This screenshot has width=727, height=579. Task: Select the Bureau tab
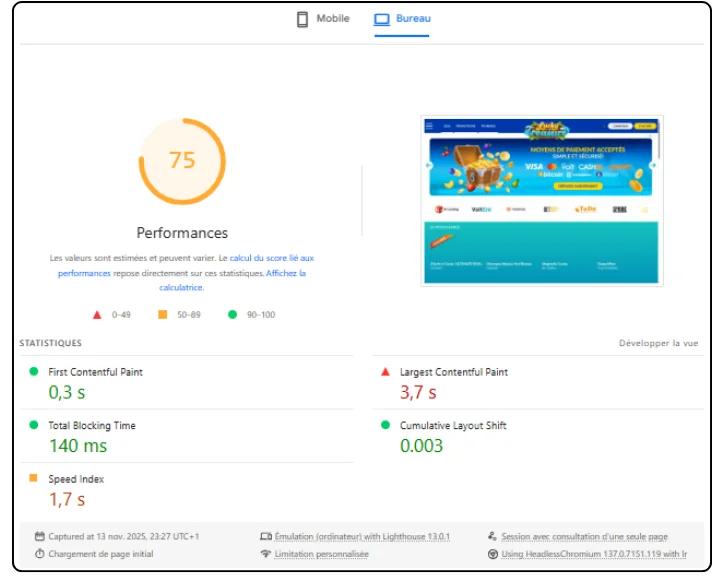click(x=402, y=19)
